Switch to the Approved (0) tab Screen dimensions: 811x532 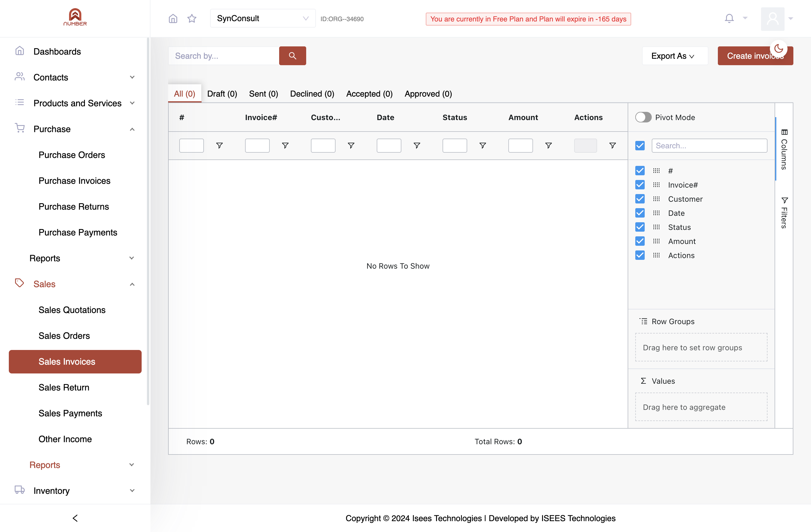[x=428, y=94]
